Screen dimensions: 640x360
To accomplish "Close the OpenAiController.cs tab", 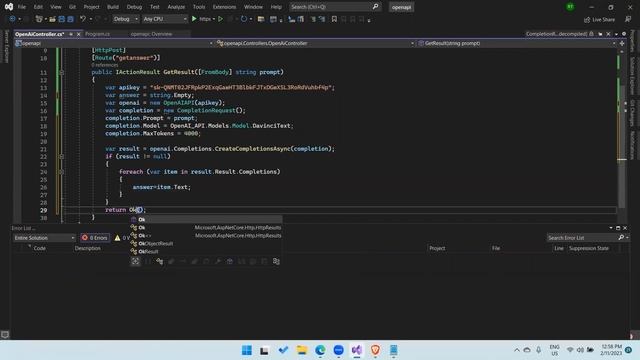I will point(78,34).
